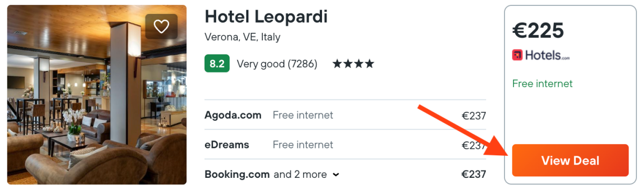Image resolution: width=644 pixels, height=194 pixels.
Task: Click the eDreams Free internet amenity text
Action: coord(303,145)
